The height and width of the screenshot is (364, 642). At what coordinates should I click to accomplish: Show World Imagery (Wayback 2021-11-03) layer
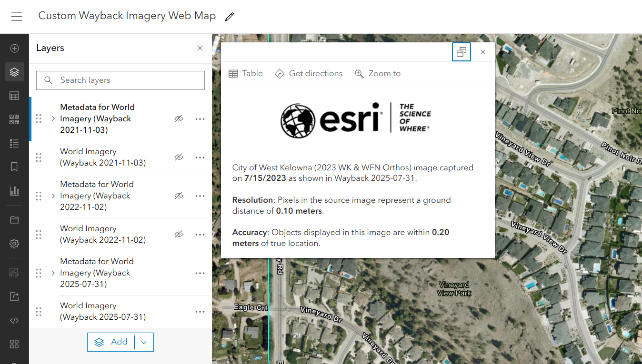179,157
